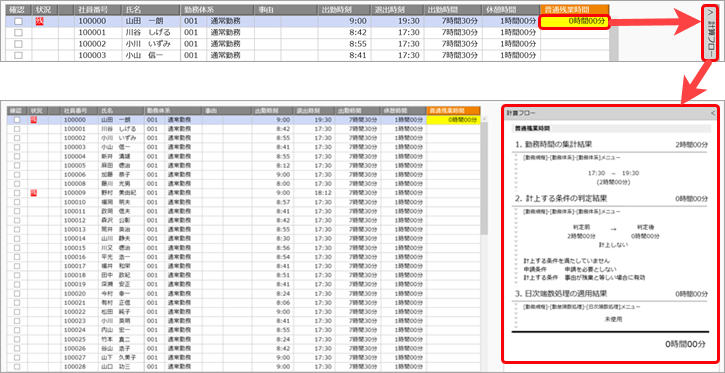725x373 pixels.
Task: Click the red status icon for employee 100009
Action: (x=34, y=192)
